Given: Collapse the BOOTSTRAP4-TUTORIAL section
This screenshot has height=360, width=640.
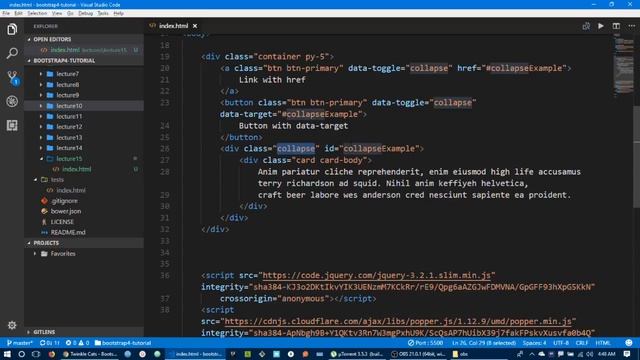Looking at the screenshot, I should tap(84, 60).
